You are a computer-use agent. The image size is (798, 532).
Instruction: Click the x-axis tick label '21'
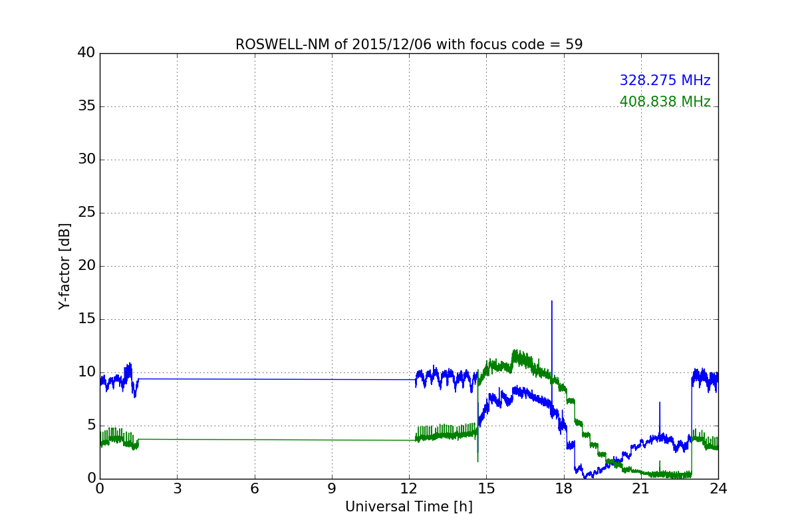click(x=641, y=489)
